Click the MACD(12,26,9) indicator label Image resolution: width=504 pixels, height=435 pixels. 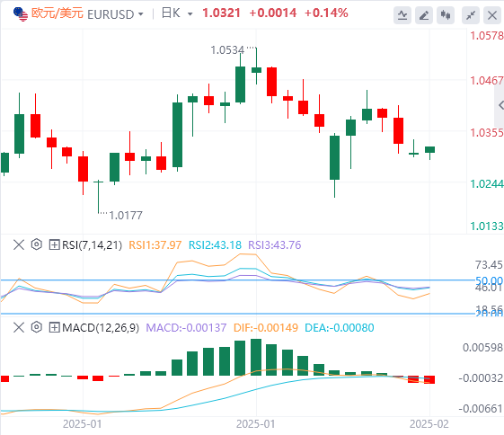pos(101,328)
